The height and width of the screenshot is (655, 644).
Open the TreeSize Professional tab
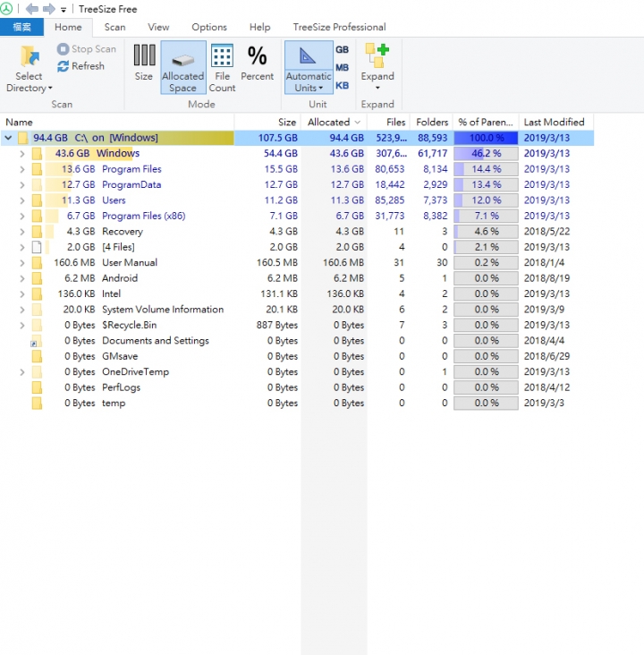[x=339, y=27]
